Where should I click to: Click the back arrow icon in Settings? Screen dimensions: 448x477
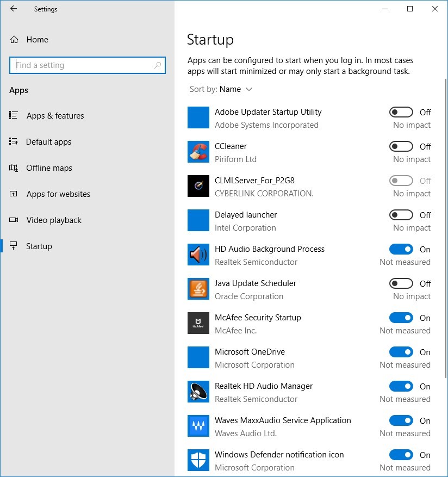[x=14, y=9]
